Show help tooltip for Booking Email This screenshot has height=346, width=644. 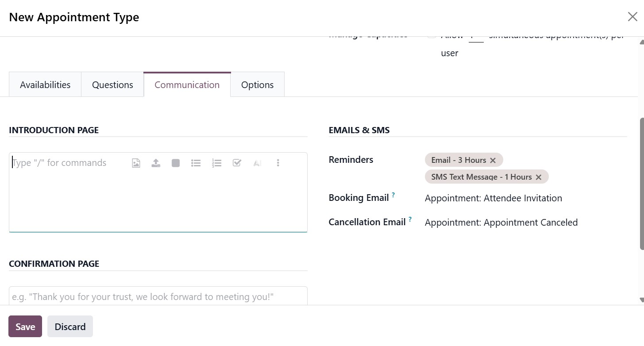(x=393, y=195)
